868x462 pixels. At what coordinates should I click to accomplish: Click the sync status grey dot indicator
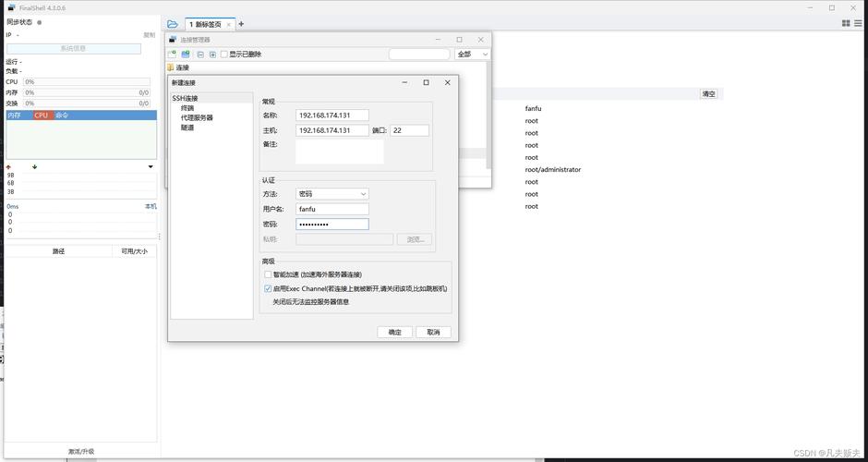tap(40, 23)
